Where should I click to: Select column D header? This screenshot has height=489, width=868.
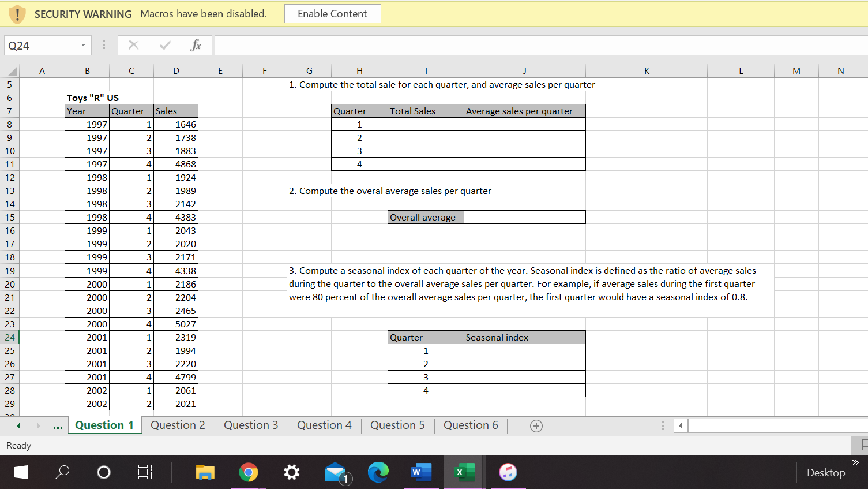coord(176,71)
